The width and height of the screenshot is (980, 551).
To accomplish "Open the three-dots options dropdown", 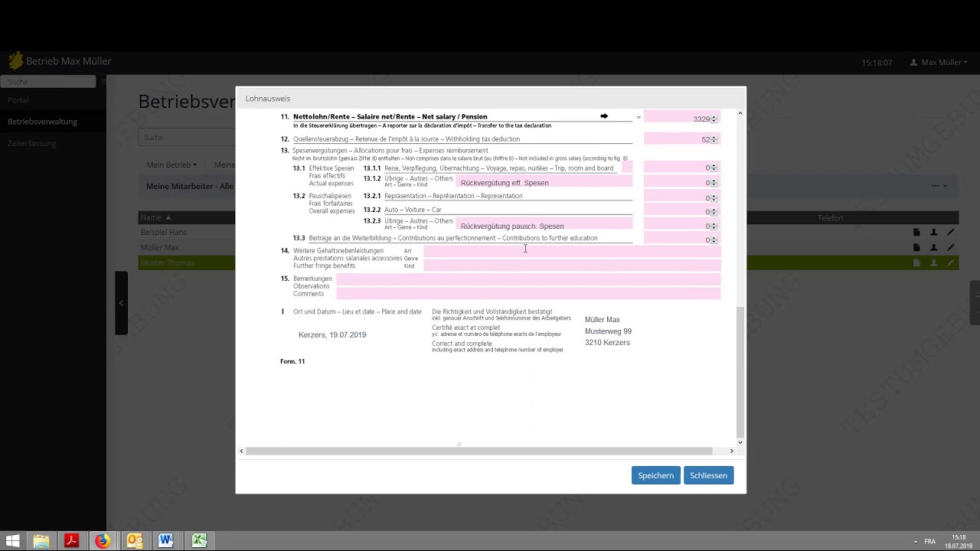I will [939, 186].
